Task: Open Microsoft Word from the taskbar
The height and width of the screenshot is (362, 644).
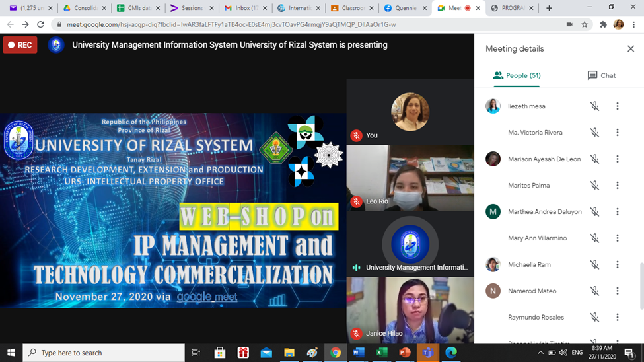Action: [359, 353]
